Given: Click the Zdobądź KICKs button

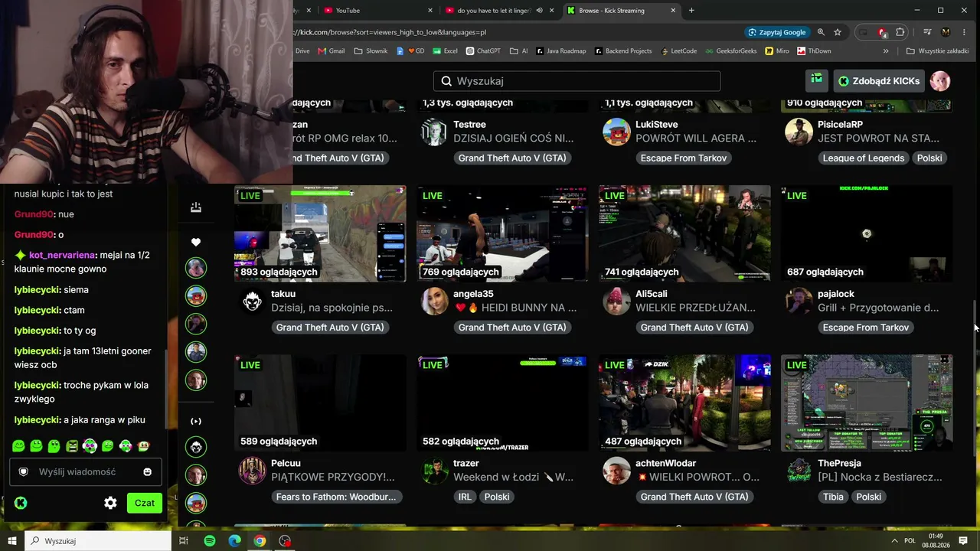Looking at the screenshot, I should click(878, 81).
